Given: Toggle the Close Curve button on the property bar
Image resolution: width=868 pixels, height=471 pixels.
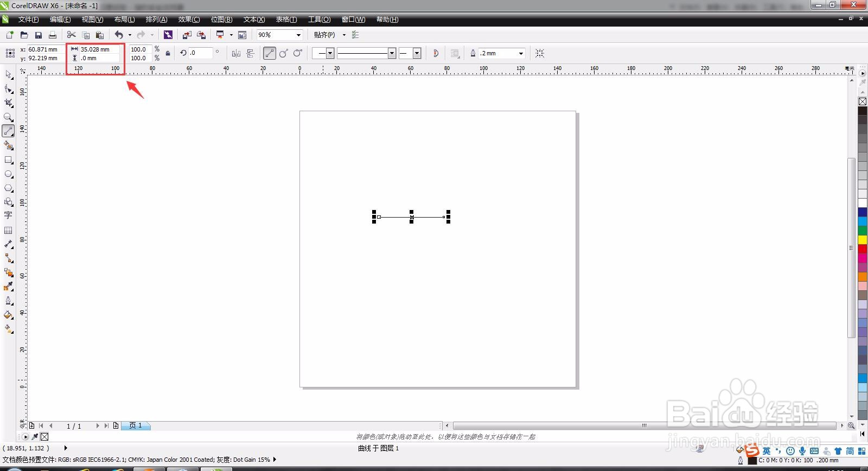Looking at the screenshot, I should (436, 53).
